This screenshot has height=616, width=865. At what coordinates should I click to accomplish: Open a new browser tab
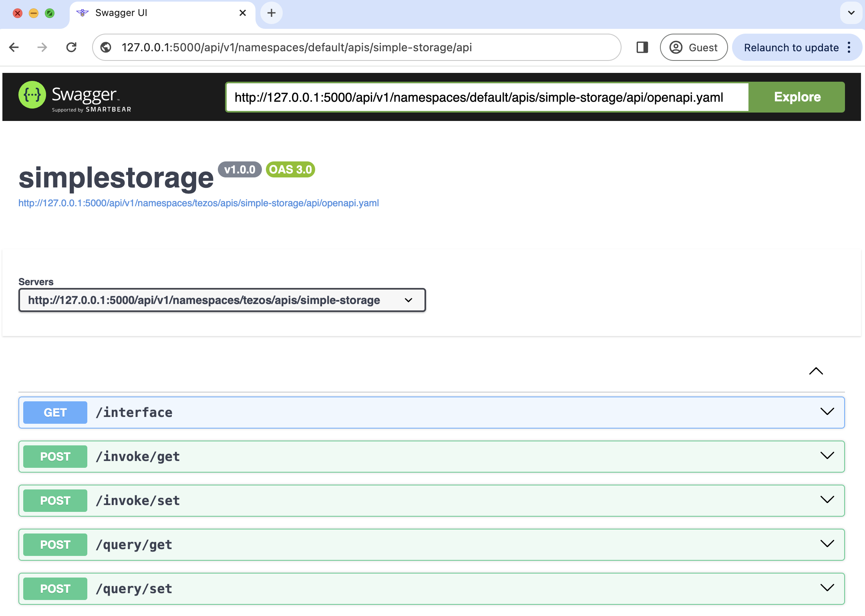click(x=272, y=13)
